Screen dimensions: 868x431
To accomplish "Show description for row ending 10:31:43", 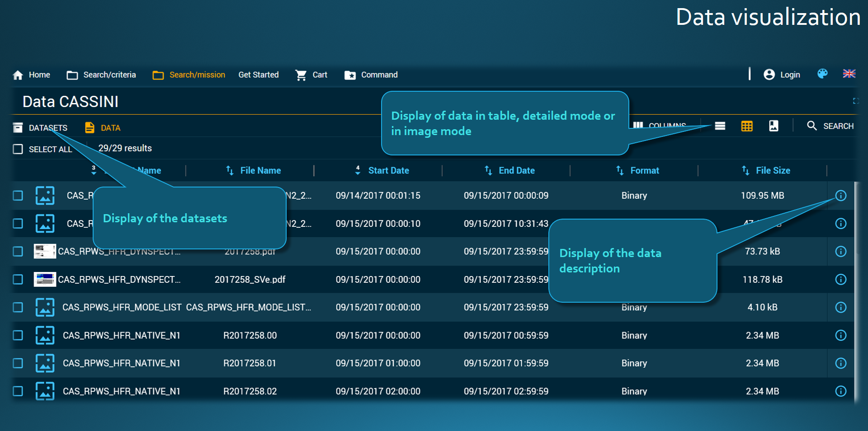I will click(840, 224).
